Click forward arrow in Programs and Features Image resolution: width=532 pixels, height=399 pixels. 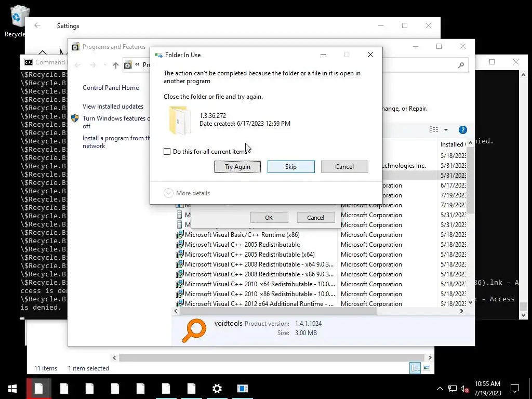tap(92, 65)
